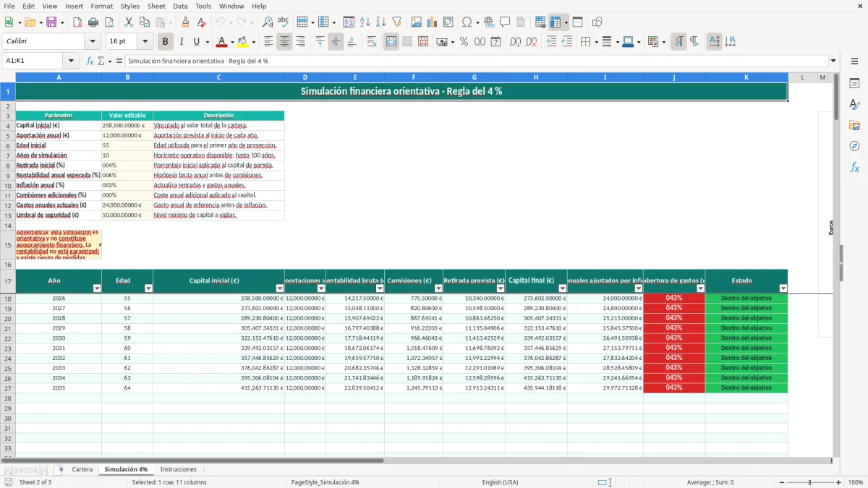Open the Sheet menu
Screen dimensions: 868x488
pyautogui.click(x=156, y=6)
